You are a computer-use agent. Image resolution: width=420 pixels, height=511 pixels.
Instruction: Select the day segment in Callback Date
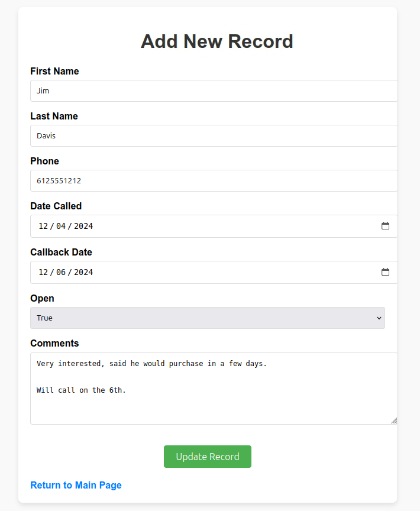62,272
